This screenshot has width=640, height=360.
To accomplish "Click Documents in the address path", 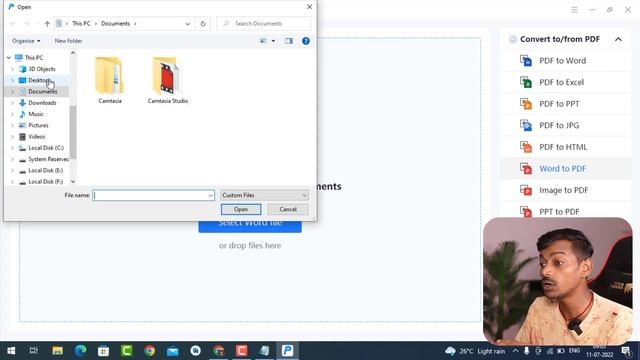I will click(116, 24).
